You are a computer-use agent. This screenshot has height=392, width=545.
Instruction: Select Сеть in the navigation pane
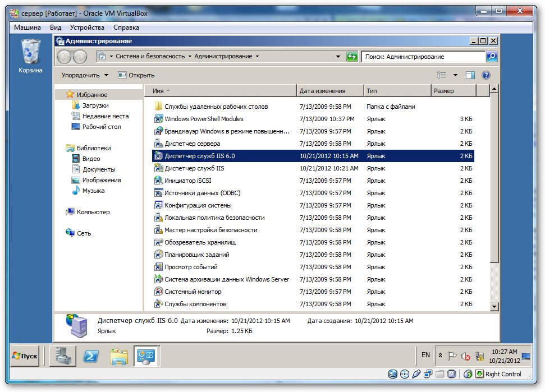(84, 233)
